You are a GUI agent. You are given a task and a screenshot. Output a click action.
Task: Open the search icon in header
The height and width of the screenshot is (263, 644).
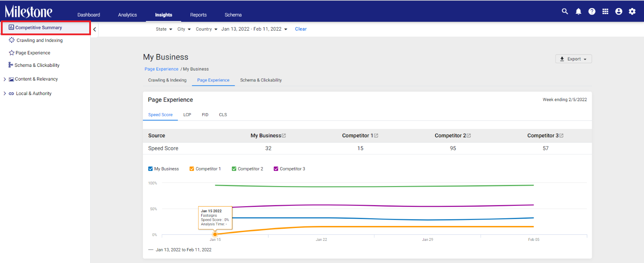click(x=565, y=11)
